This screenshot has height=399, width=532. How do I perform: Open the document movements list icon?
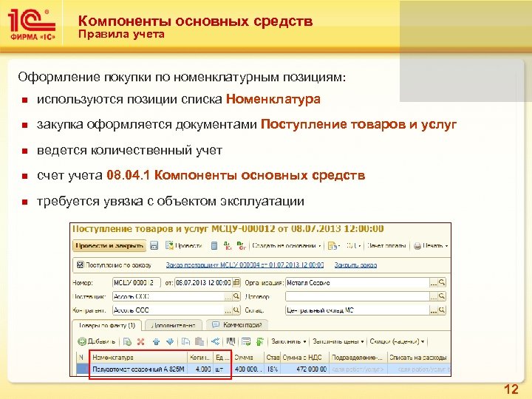click(214, 245)
